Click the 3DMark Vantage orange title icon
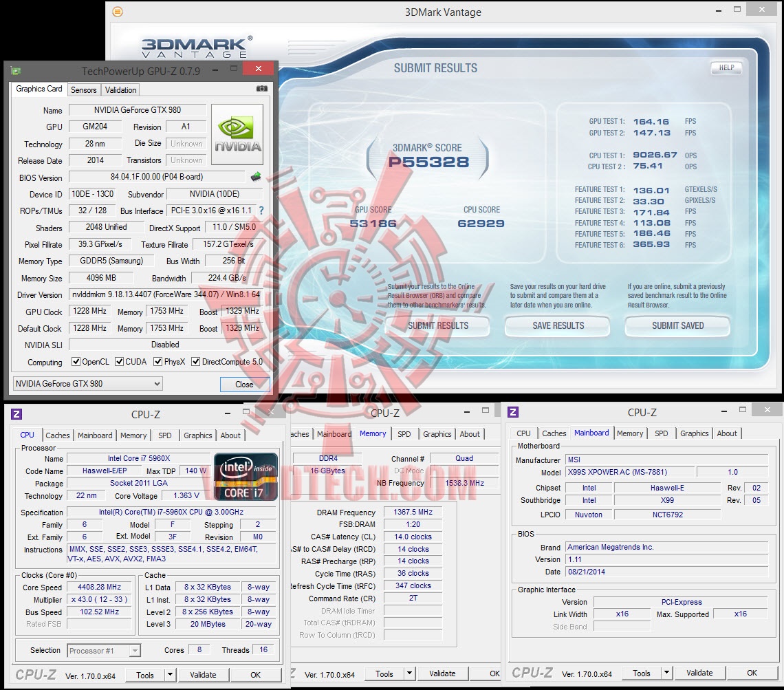The width and height of the screenshot is (784, 690). pyautogui.click(x=118, y=12)
